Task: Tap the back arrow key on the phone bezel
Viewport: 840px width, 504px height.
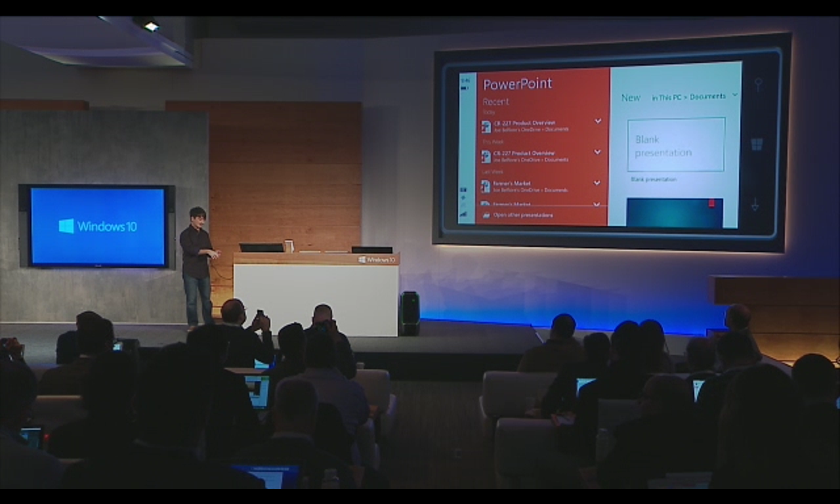Action: pos(755,204)
